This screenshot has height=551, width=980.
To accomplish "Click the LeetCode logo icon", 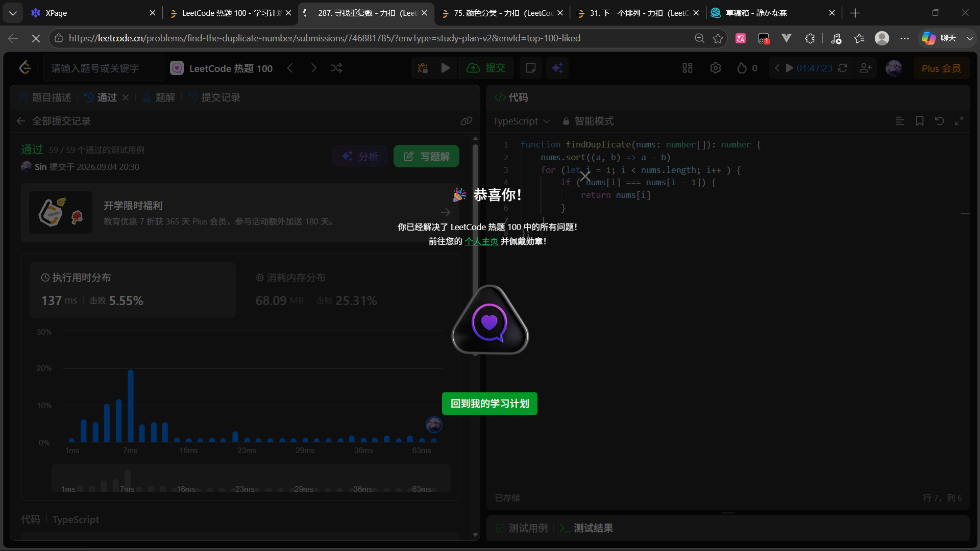I will [25, 68].
